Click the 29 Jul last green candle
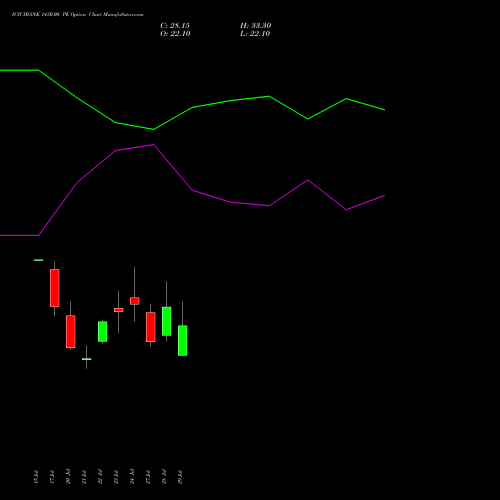Viewport: 500px width, 500px height. 183,341
